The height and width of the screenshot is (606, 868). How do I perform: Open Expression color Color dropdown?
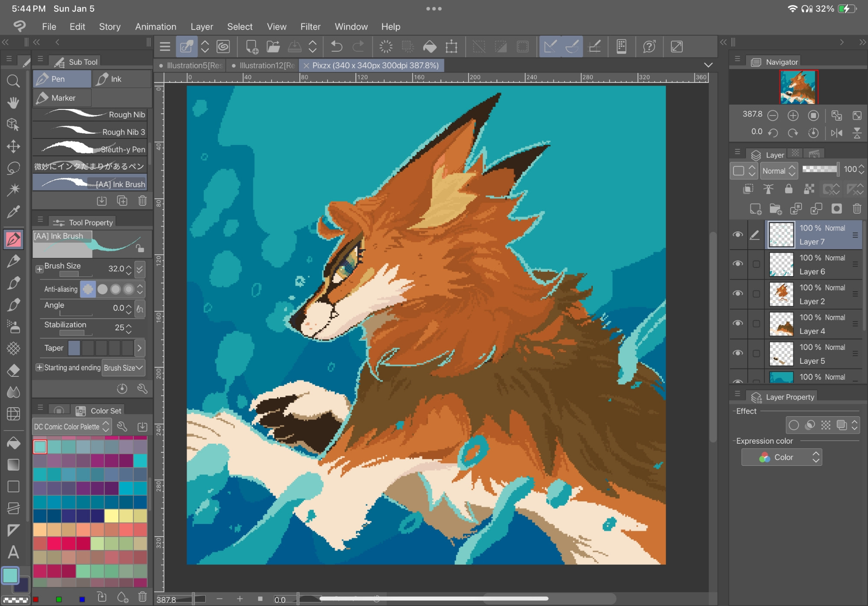click(x=782, y=457)
